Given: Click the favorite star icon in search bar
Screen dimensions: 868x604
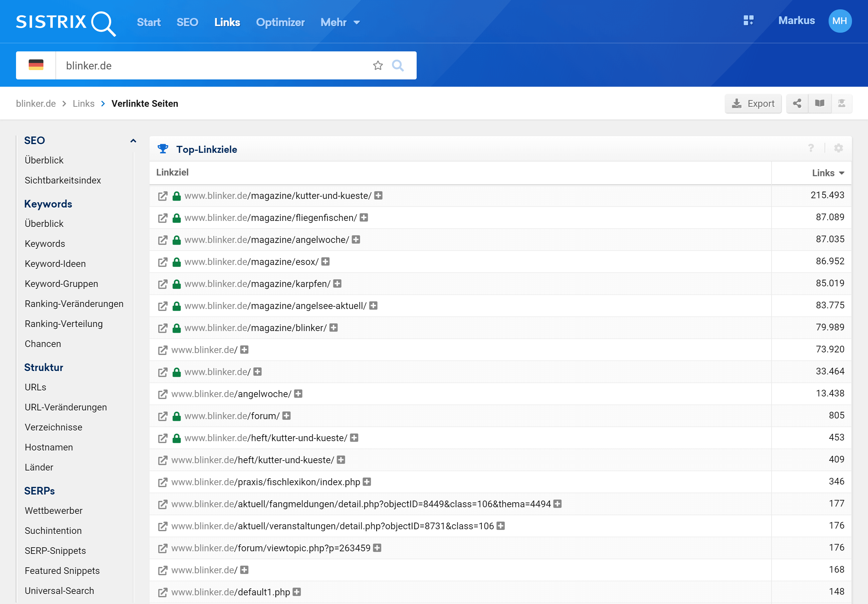Looking at the screenshot, I should 378,65.
